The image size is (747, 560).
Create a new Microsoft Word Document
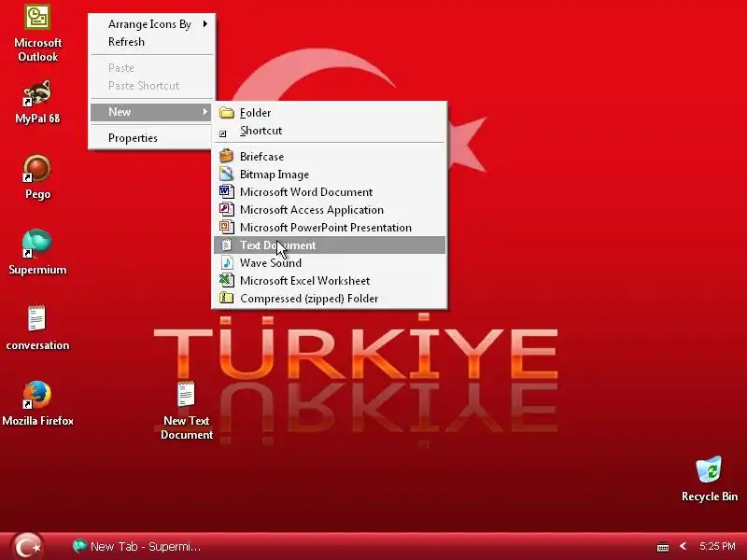pos(330,192)
